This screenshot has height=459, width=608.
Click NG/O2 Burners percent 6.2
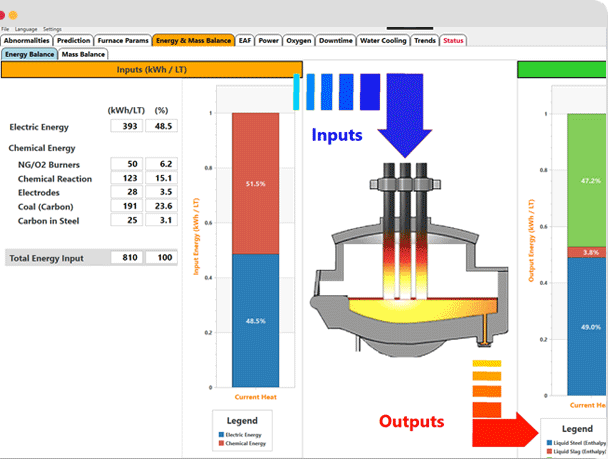162,164
